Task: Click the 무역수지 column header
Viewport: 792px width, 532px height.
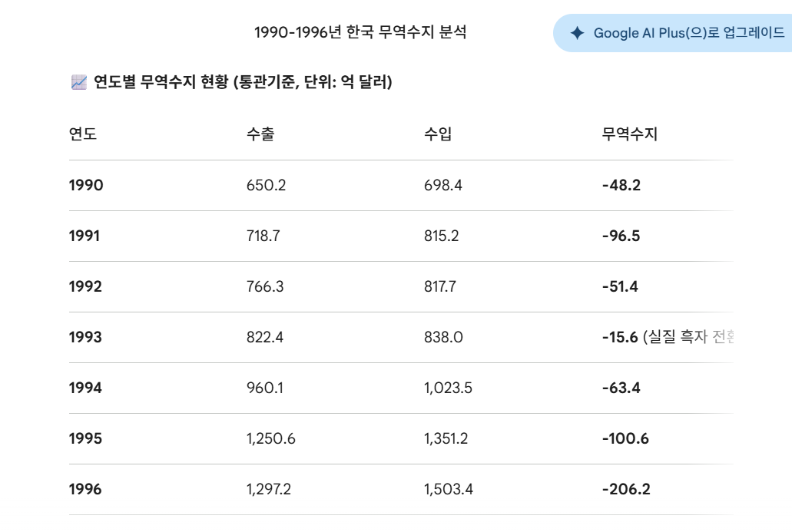Action: pyautogui.click(x=630, y=134)
